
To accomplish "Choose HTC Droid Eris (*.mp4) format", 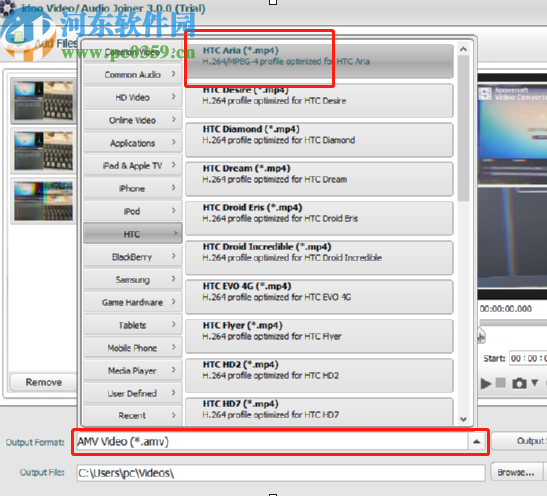I will [x=319, y=218].
